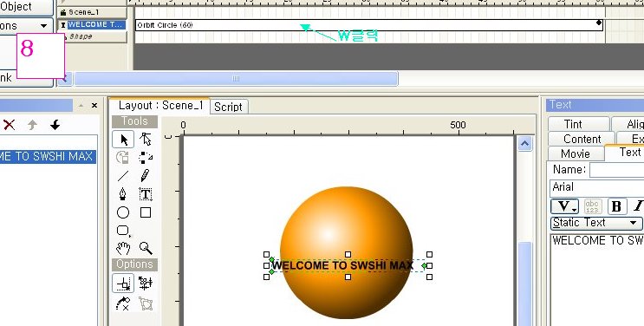Open the AutoShape rounded rectangle tool
The image size is (644, 326).
(x=123, y=231)
